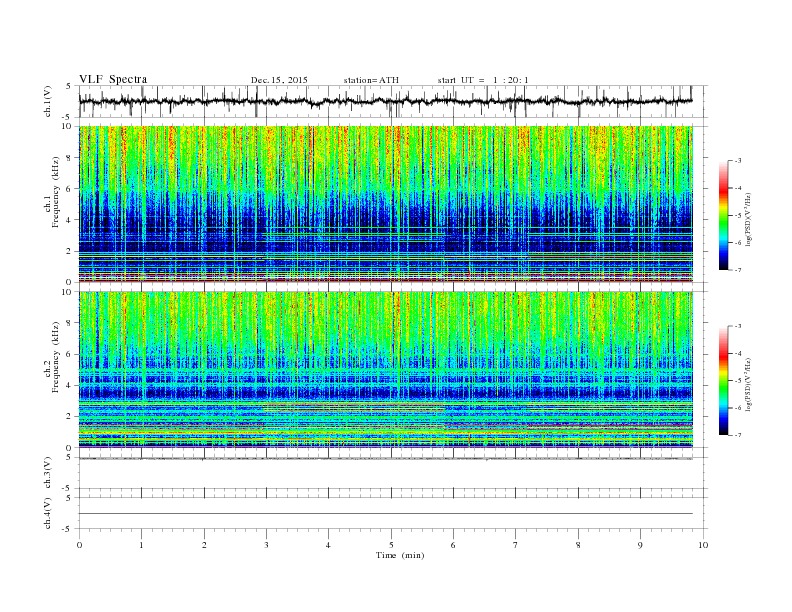Click the "-5" label on the ch.1 colorbar
Image resolution: width=792 pixels, height=612 pixels.
click(738, 216)
